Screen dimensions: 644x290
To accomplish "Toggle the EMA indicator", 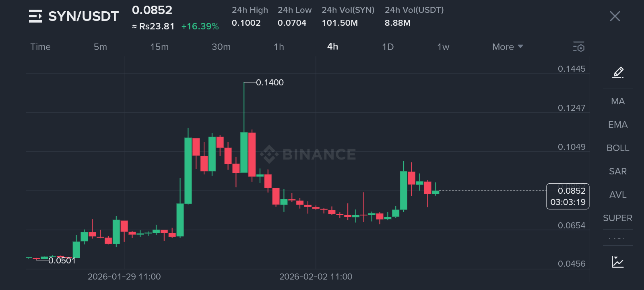I will (618, 125).
